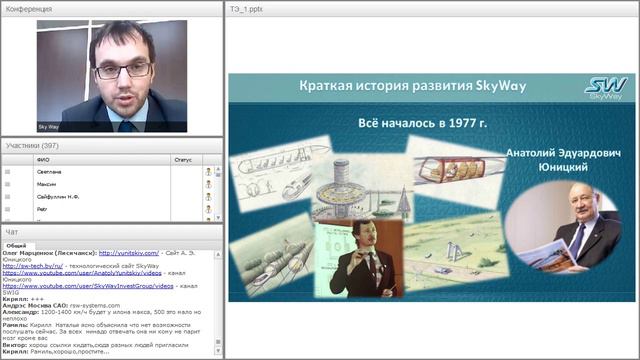Click the gray status square beside Максим
640x360 pixels.
(7, 184)
